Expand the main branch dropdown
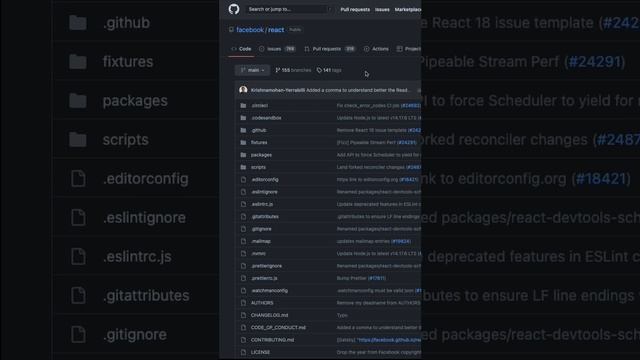The height and width of the screenshot is (360, 640). coord(252,70)
